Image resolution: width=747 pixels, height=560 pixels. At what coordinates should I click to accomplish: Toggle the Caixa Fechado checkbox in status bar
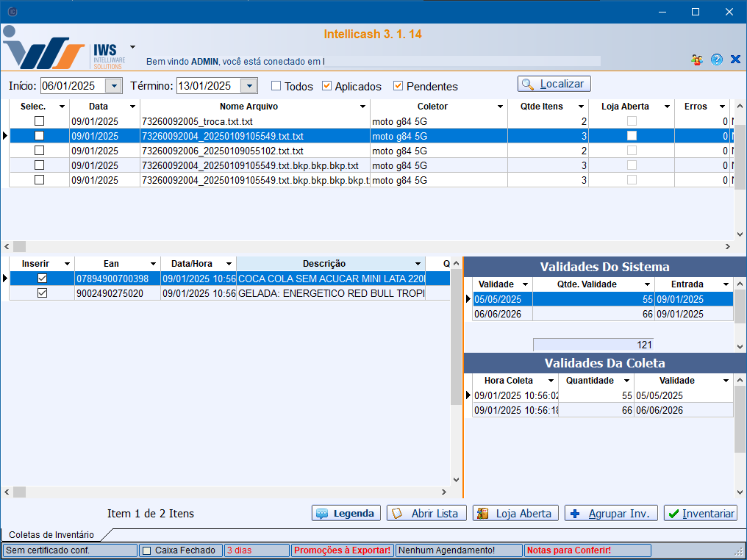146,550
